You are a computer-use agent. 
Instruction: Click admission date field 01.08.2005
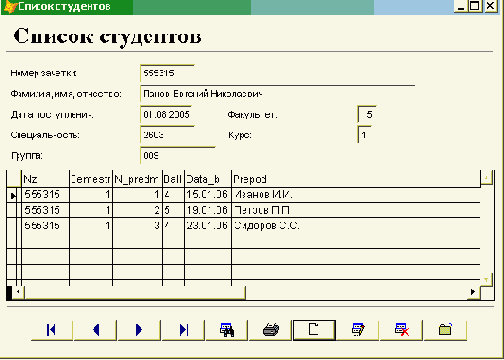click(x=167, y=115)
